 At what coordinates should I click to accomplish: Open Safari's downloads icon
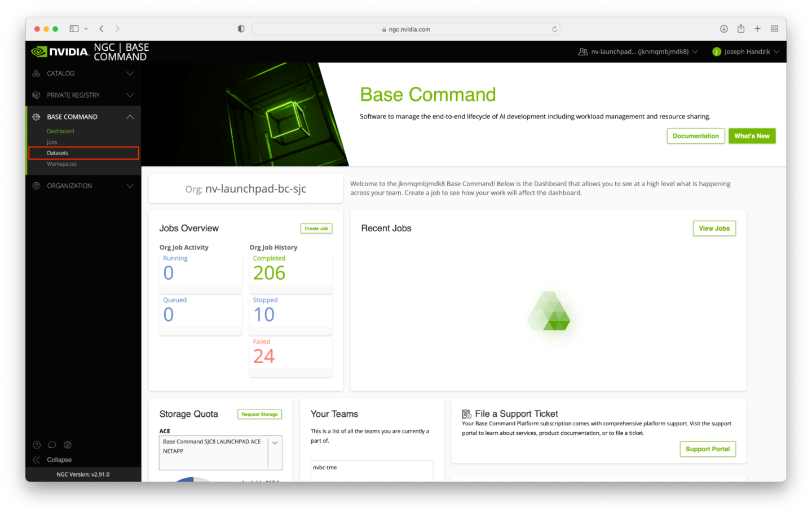coord(723,29)
